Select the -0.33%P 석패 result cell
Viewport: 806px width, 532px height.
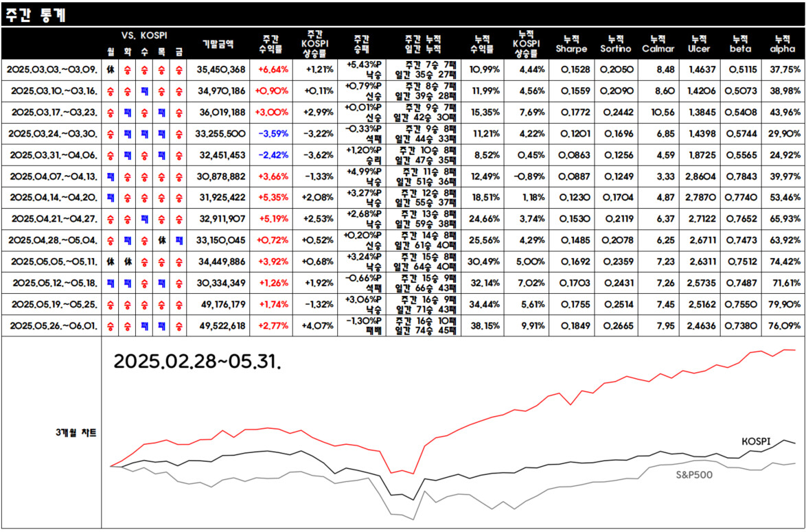363,134
